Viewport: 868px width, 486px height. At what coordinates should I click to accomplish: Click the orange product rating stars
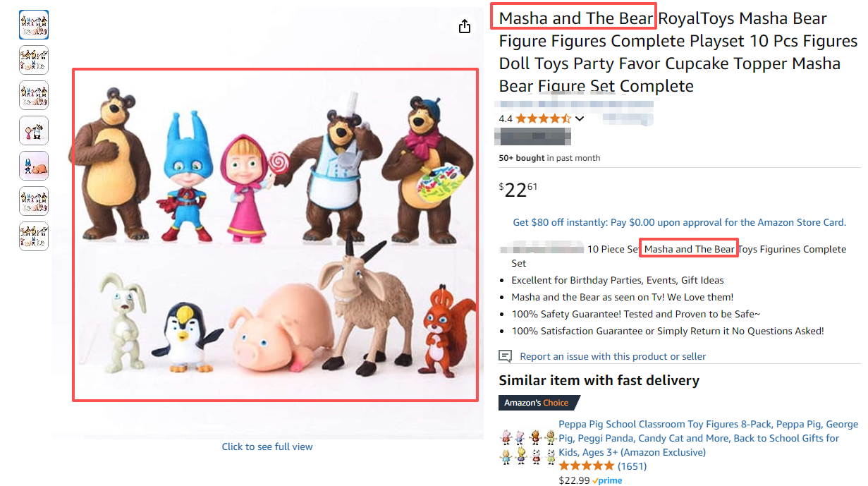click(x=544, y=119)
